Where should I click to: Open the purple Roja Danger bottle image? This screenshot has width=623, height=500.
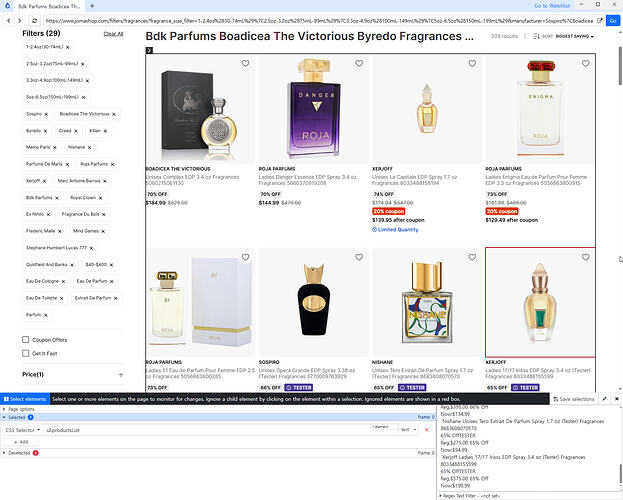[313, 109]
